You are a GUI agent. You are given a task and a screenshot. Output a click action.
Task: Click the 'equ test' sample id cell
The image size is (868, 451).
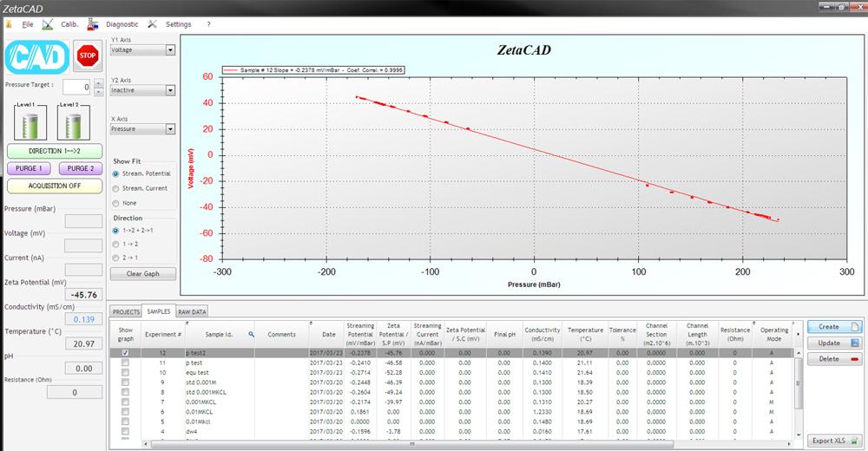pos(220,372)
